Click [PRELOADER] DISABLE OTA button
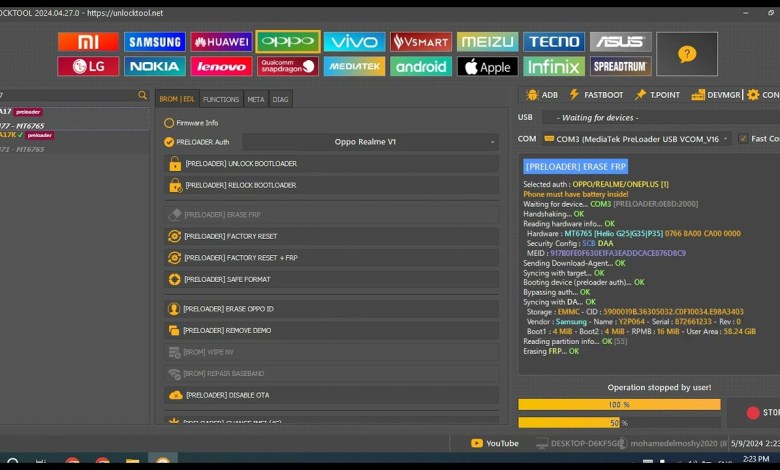 [331, 395]
